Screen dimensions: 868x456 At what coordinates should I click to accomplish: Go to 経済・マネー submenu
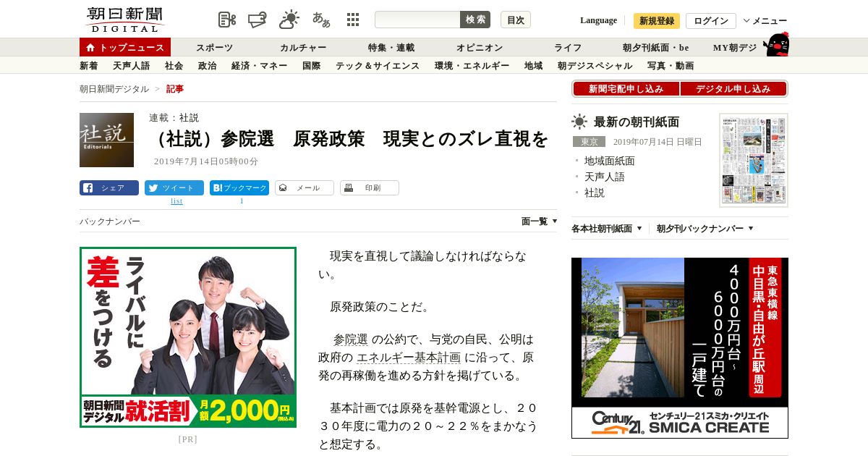point(260,66)
